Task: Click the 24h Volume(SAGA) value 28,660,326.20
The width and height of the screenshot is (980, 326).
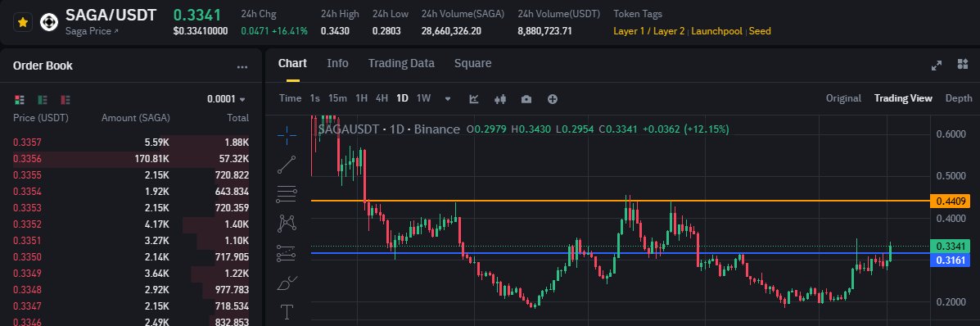Action: pyautogui.click(x=451, y=30)
